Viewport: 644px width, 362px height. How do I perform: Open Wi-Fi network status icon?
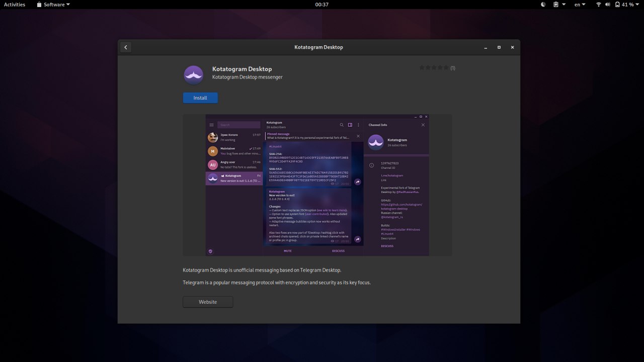coord(599,5)
